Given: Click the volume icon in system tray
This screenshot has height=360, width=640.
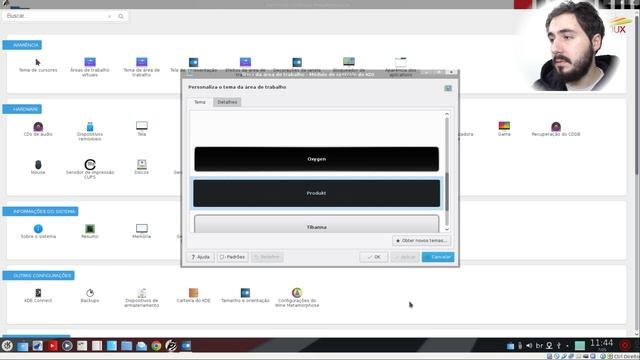Looking at the screenshot, I should coord(529,346).
